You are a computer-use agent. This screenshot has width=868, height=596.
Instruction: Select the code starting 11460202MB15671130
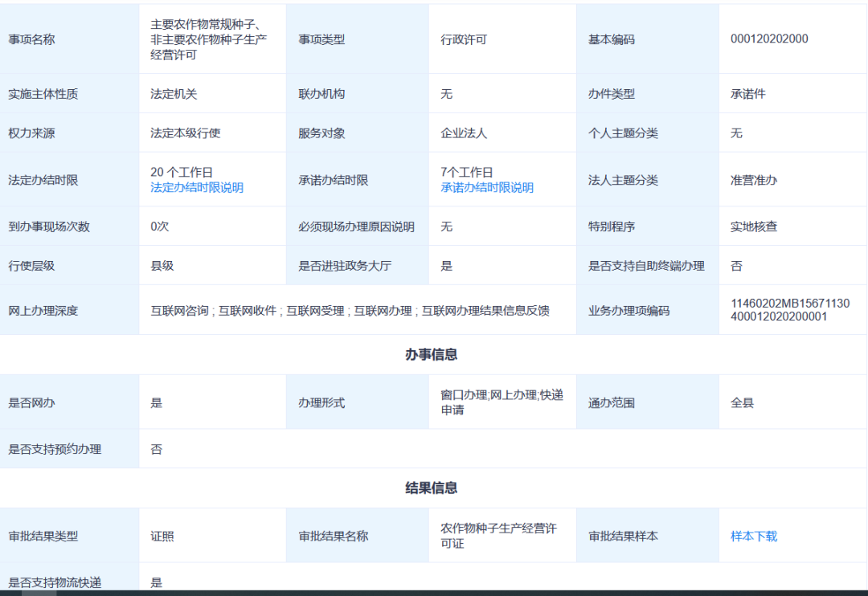(790, 310)
